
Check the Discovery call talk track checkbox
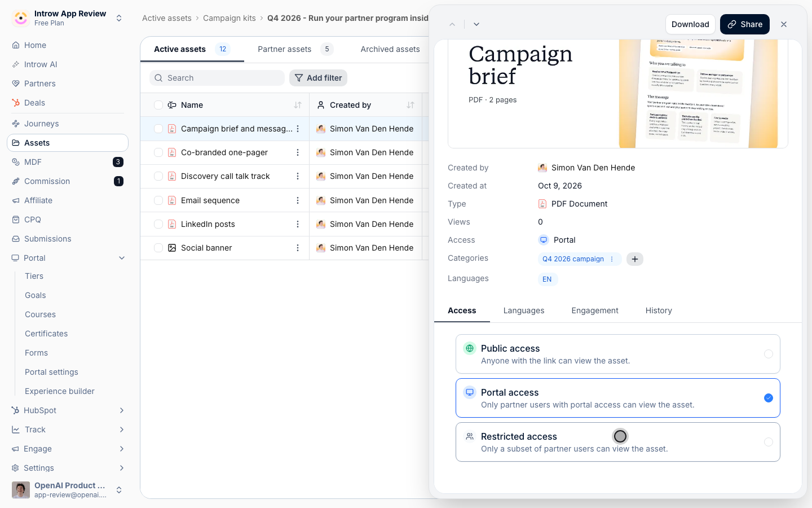(158, 176)
